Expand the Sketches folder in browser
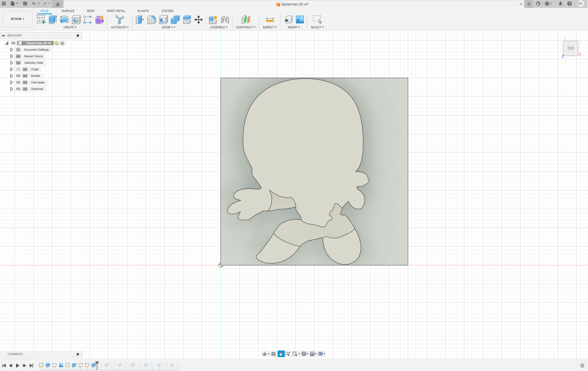Viewport: 588px width, 371px height. click(11, 89)
